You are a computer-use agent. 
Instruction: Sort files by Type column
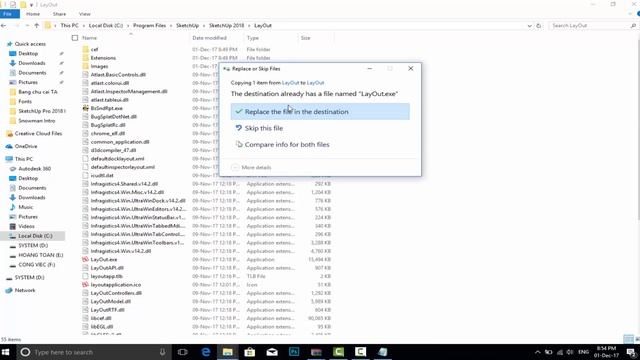[253, 38]
